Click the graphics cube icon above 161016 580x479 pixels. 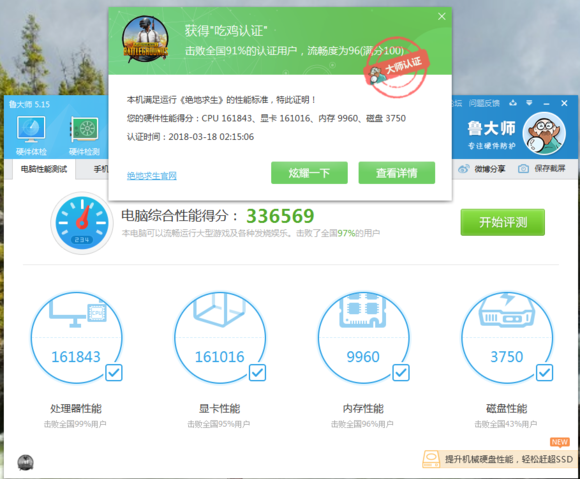[x=220, y=310]
